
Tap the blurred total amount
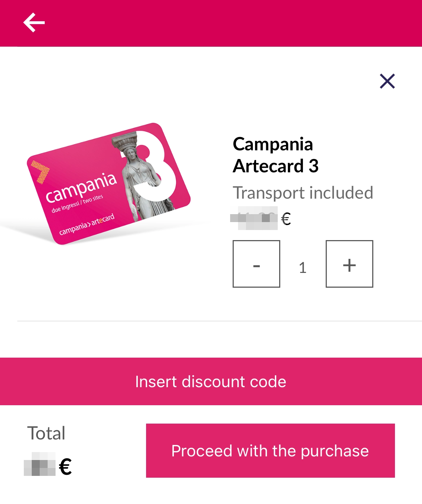coord(40,464)
